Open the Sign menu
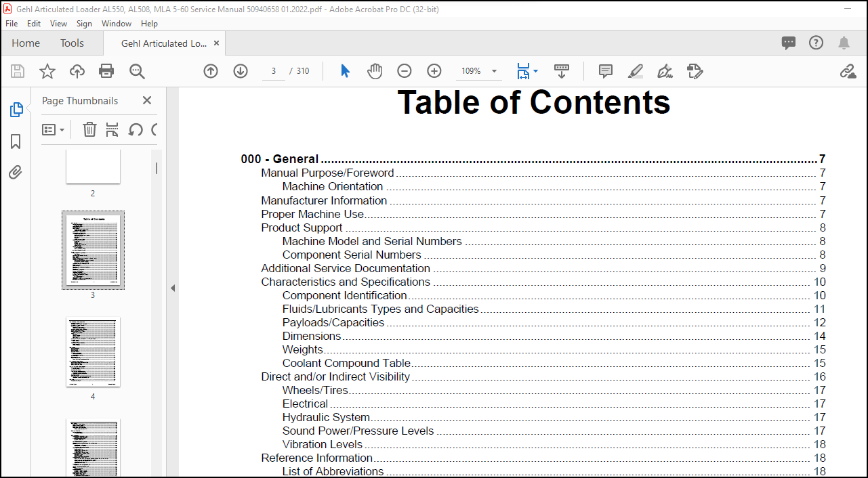Image resolution: width=868 pixels, height=478 pixels. point(84,23)
